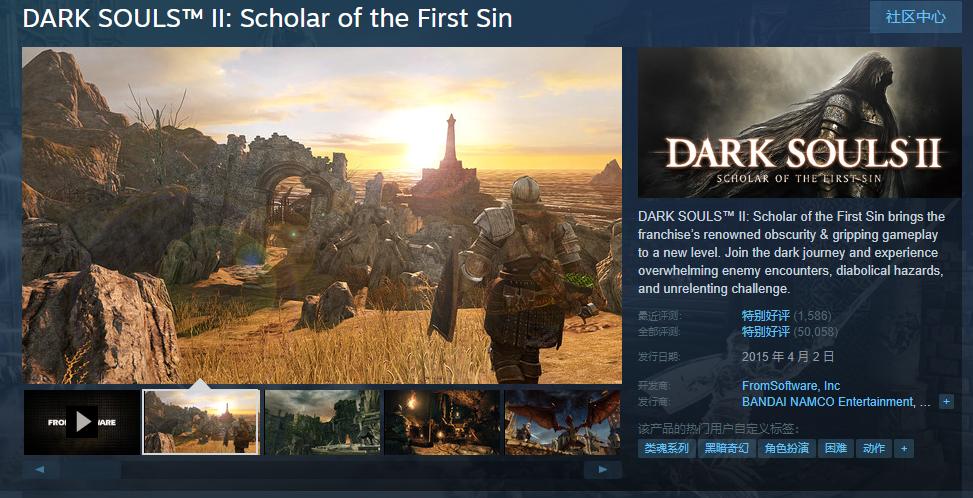This screenshot has height=498, width=973.
Task: Select the red dragon screenshot thumbnail
Action: point(563,422)
